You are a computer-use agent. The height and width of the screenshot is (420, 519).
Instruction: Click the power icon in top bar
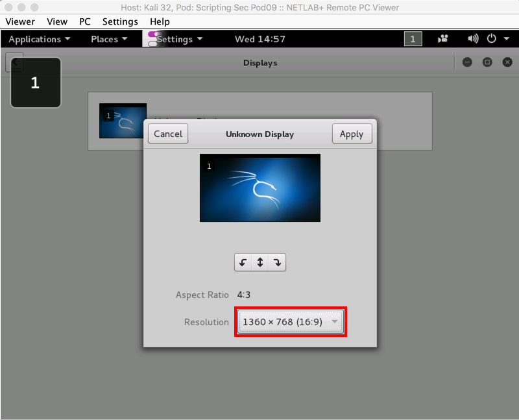[x=492, y=39]
